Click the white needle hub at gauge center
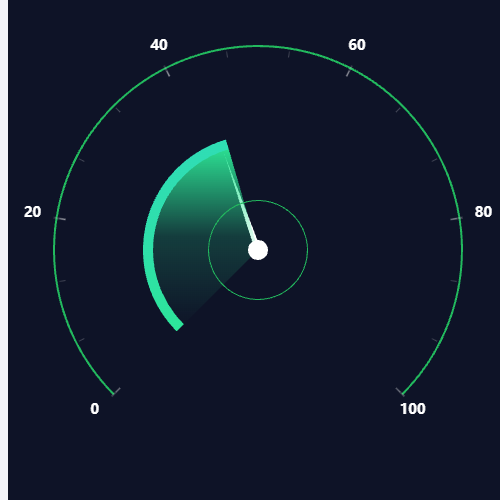This screenshot has height=500, width=500. [x=258, y=250]
